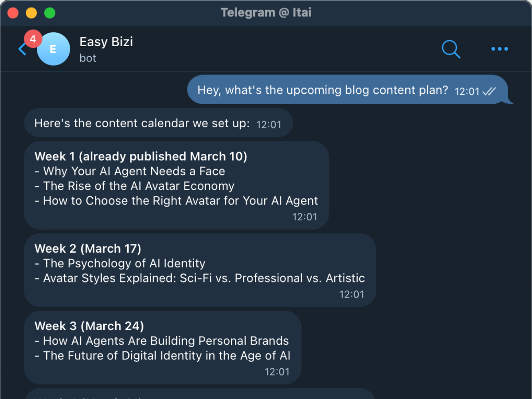Maximize the window with green button
The image size is (532, 399).
(50, 13)
